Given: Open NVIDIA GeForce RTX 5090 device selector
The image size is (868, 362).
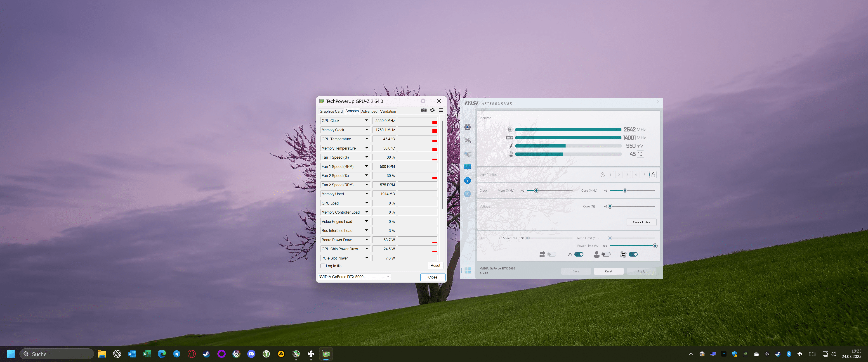Looking at the screenshot, I should (354, 277).
